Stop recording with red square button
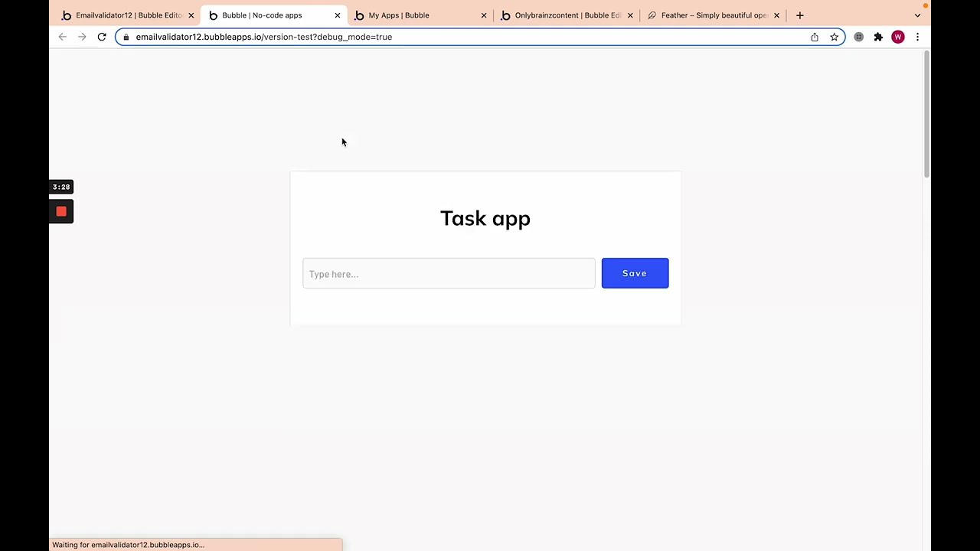Viewport: 980px width, 551px height. [x=61, y=211]
